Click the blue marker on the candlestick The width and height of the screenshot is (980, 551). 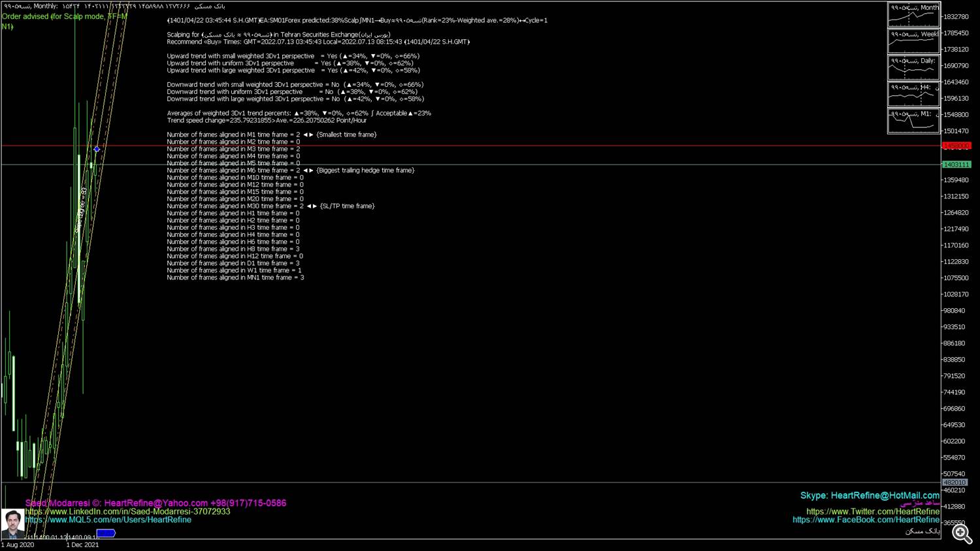pyautogui.click(x=97, y=150)
